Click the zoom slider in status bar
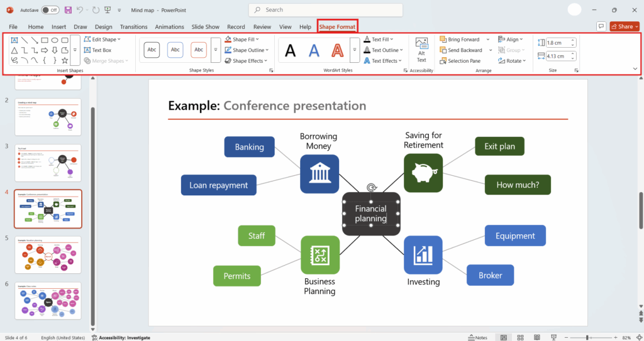 (x=587, y=337)
